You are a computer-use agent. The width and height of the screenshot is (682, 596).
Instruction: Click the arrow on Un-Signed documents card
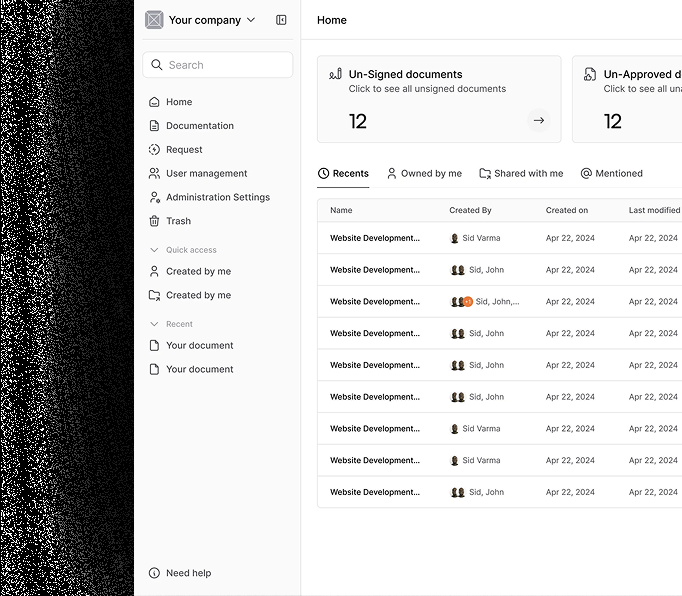coord(539,121)
